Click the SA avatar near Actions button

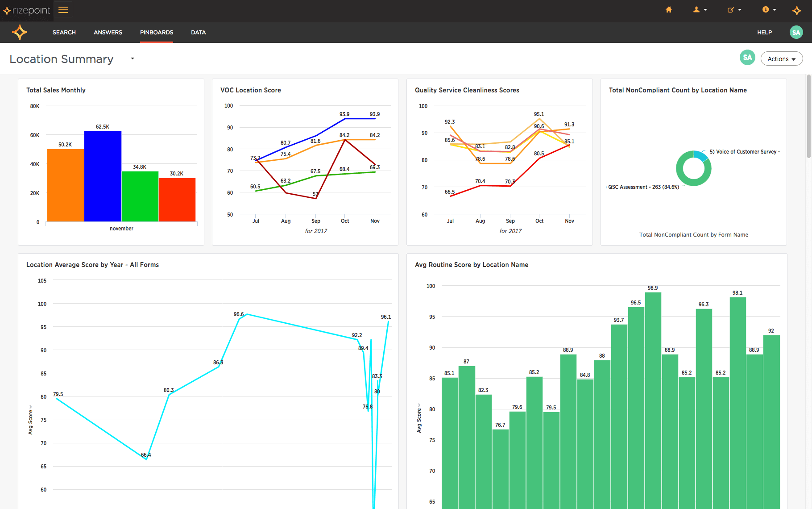[x=747, y=58]
